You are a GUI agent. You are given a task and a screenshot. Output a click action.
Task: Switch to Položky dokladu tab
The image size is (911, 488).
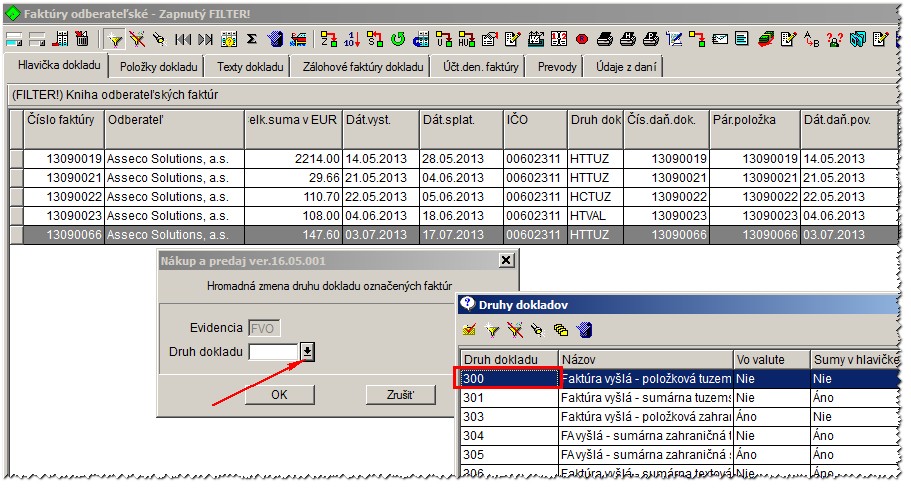[159, 67]
